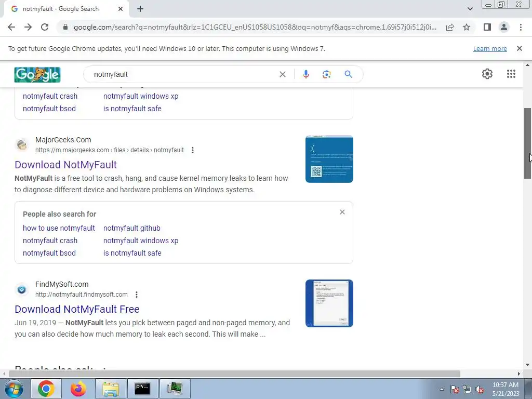The width and height of the screenshot is (532, 399).
Task: Click the m.majorgeeks.com URL breadcrumb
Action: pyautogui.click(x=110, y=150)
